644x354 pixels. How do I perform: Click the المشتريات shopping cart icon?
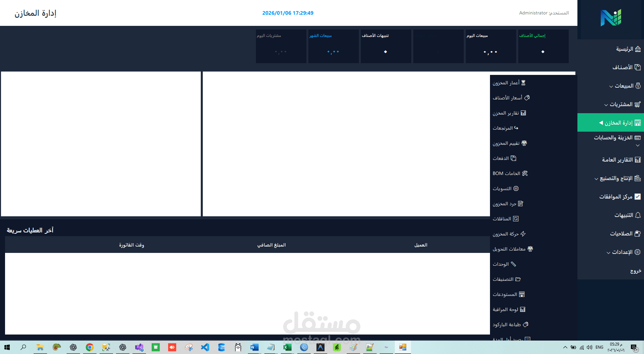637,104
